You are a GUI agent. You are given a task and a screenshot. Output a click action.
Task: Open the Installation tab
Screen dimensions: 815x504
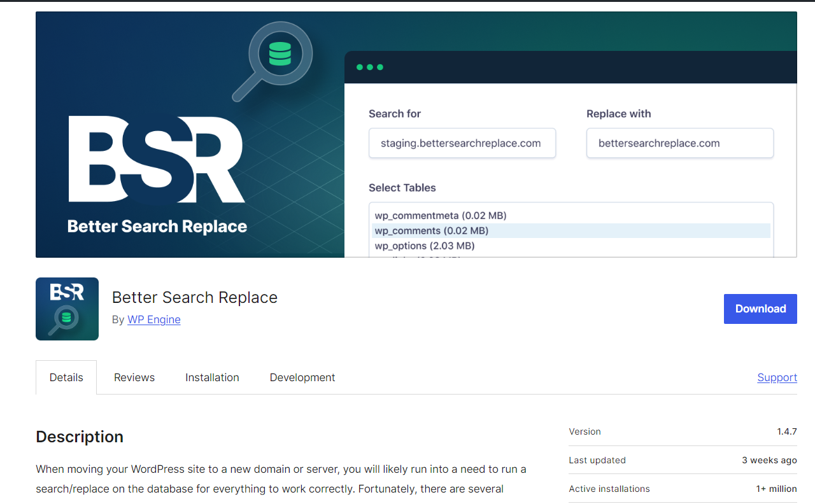click(x=212, y=377)
